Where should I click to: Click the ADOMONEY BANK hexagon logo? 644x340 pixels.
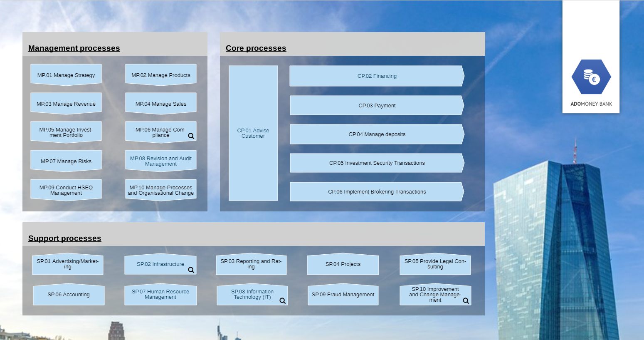[591, 77]
